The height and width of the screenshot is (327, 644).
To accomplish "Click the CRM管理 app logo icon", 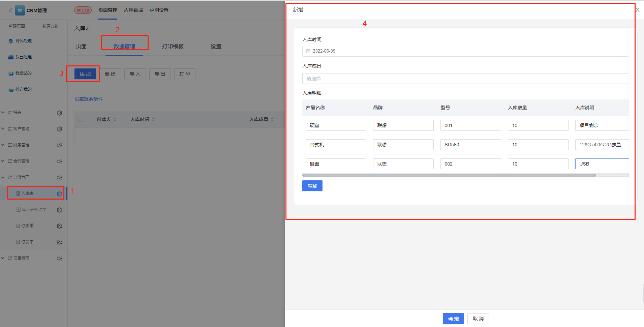I will click(x=20, y=10).
